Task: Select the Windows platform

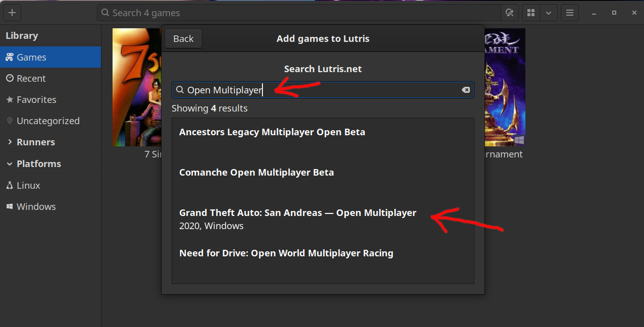Action: (50, 206)
